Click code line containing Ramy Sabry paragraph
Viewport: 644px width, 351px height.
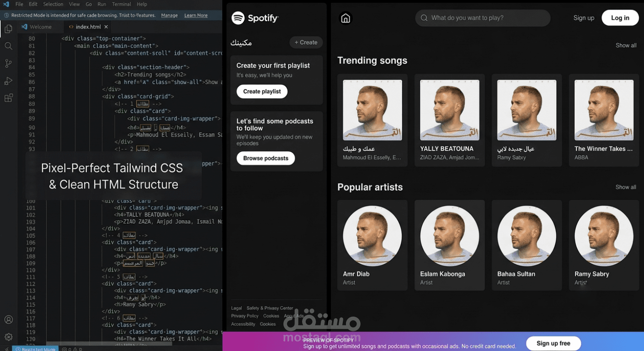(x=140, y=304)
